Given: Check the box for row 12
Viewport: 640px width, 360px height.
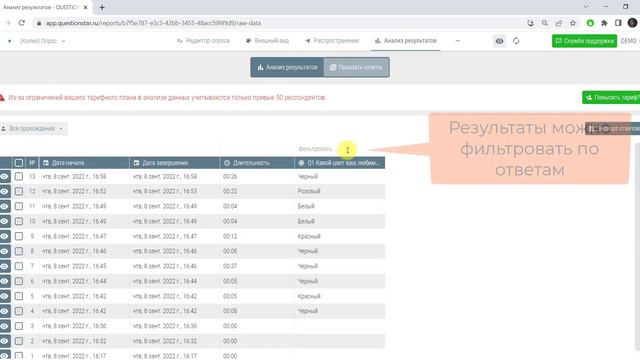Looking at the screenshot, I should click(19, 191).
